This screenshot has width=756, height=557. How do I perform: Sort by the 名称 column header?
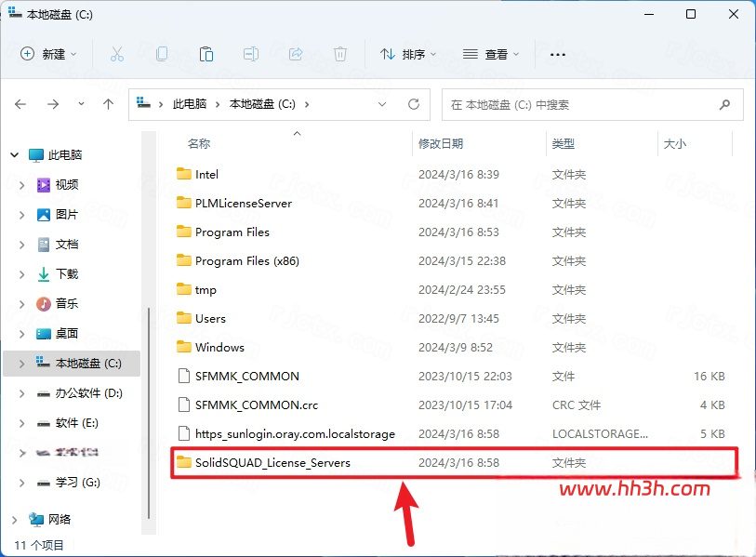coord(199,144)
